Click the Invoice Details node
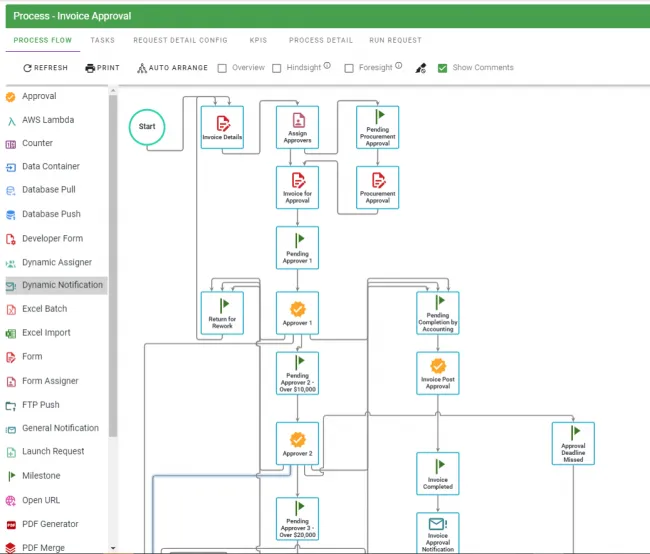The width and height of the screenshot is (650, 554). coord(222,127)
